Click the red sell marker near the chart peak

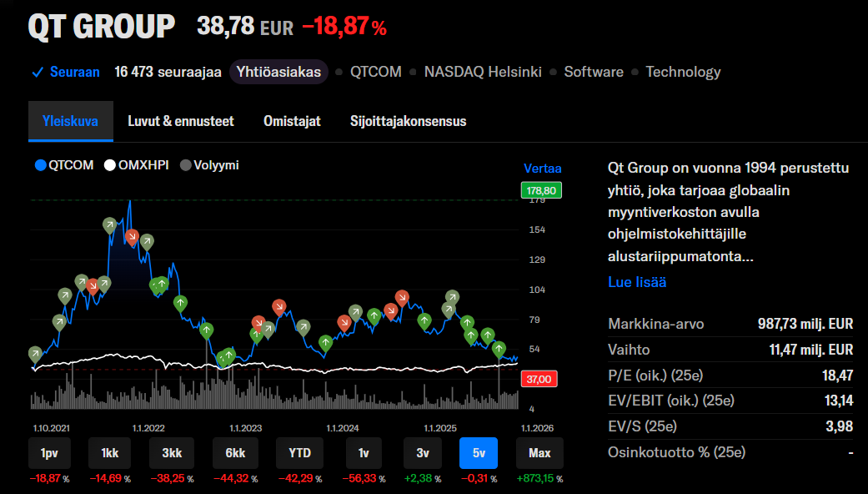click(132, 236)
